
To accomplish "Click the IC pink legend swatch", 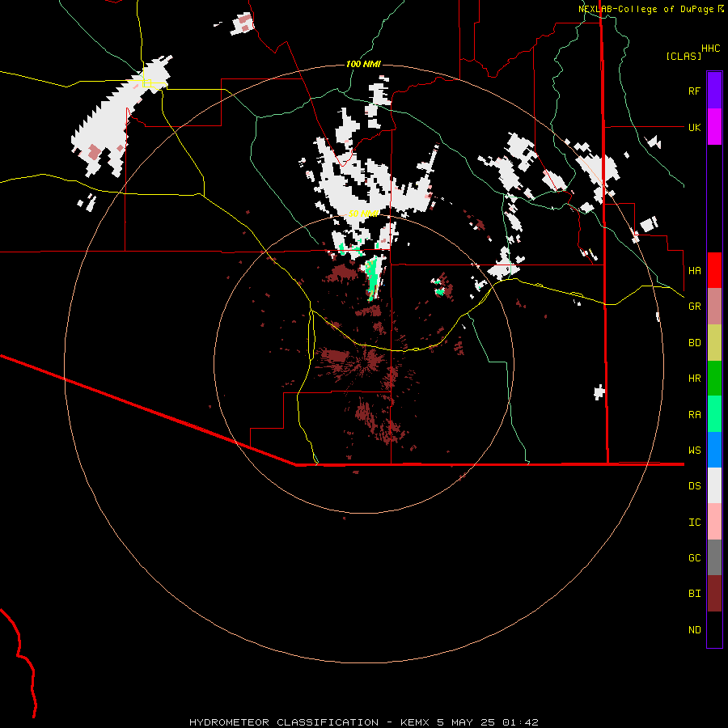I will (x=714, y=522).
